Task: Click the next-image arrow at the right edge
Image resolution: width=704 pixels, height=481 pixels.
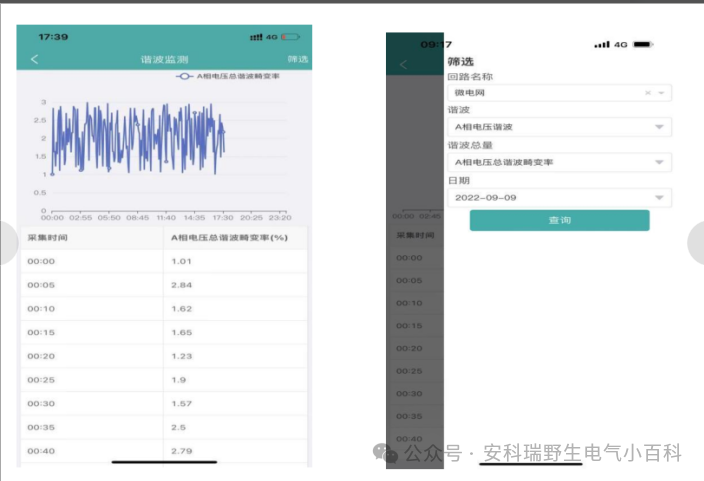Action: pos(696,243)
